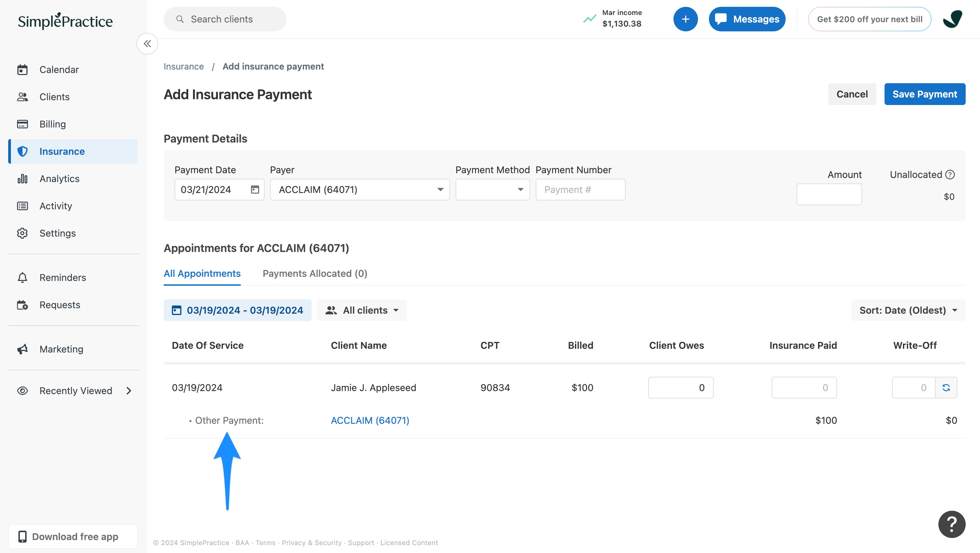Open the All clients filter dropdown
This screenshot has height=553, width=980.
coord(361,310)
